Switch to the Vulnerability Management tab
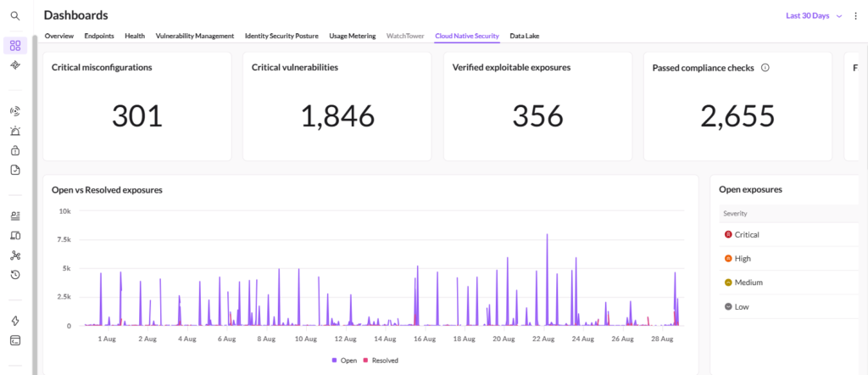Viewport: 868px width, 375px height. [195, 36]
